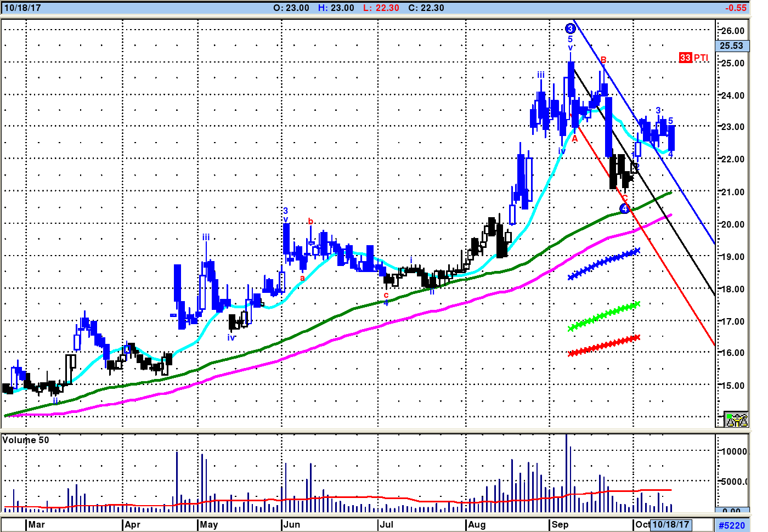Viewport: 768px width, 532px height.
Task: Click the 18.00 price axis label
Action: (x=733, y=289)
